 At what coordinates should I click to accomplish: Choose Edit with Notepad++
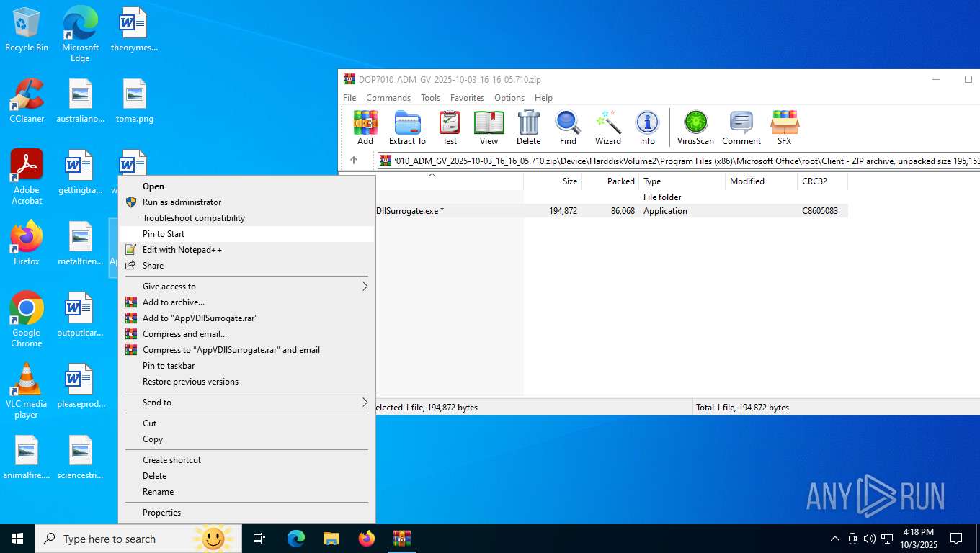tap(246, 250)
